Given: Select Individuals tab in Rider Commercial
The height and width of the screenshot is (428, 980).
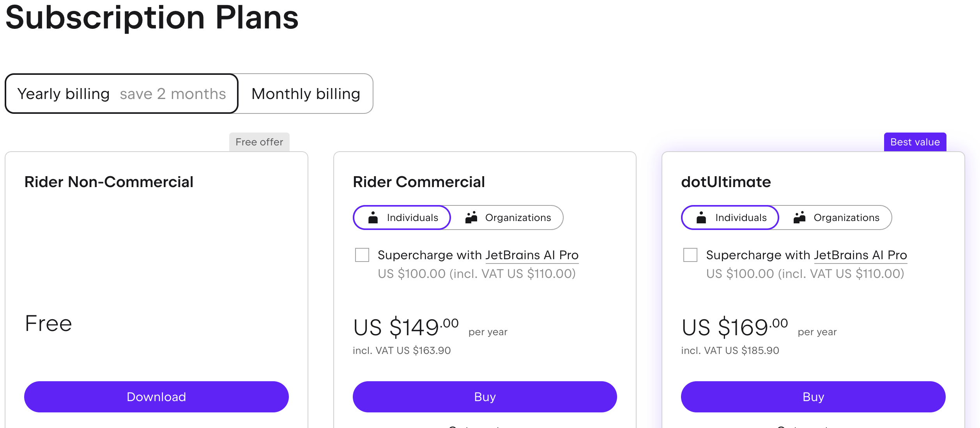Looking at the screenshot, I should [402, 218].
